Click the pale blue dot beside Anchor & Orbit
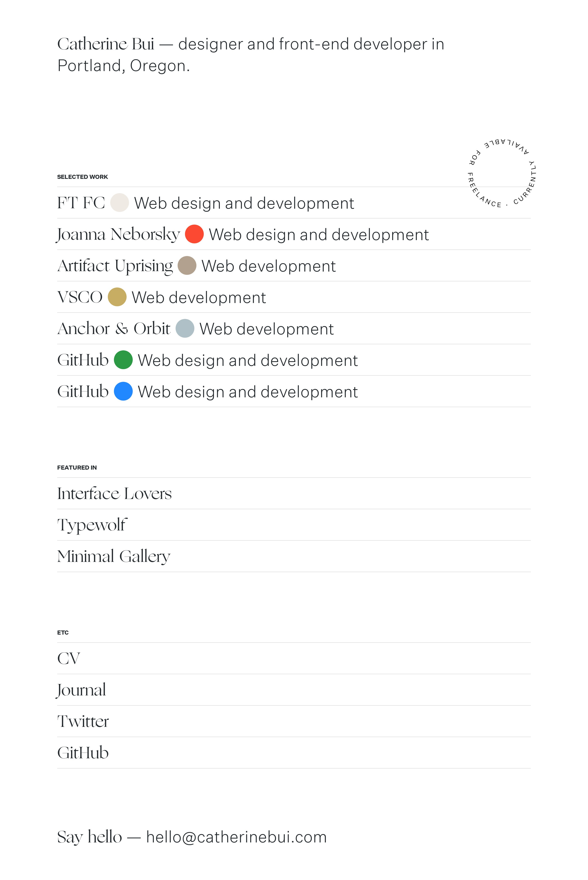Screen dimensions: 588x880 pos(185,329)
